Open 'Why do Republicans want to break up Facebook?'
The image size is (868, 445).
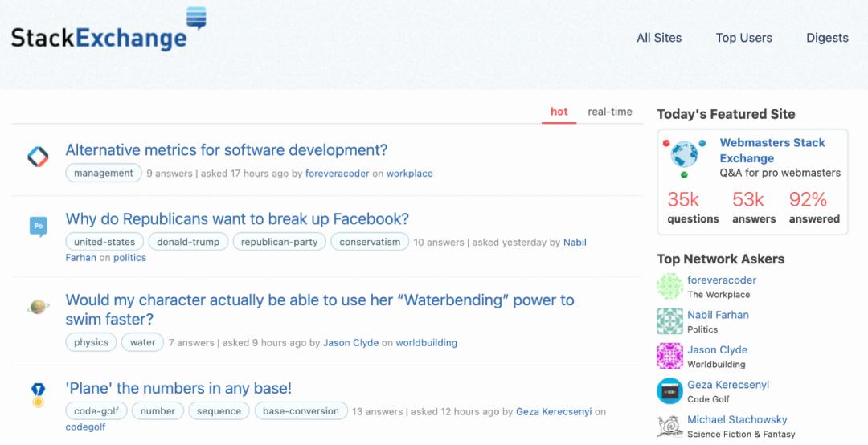pyautogui.click(x=237, y=219)
